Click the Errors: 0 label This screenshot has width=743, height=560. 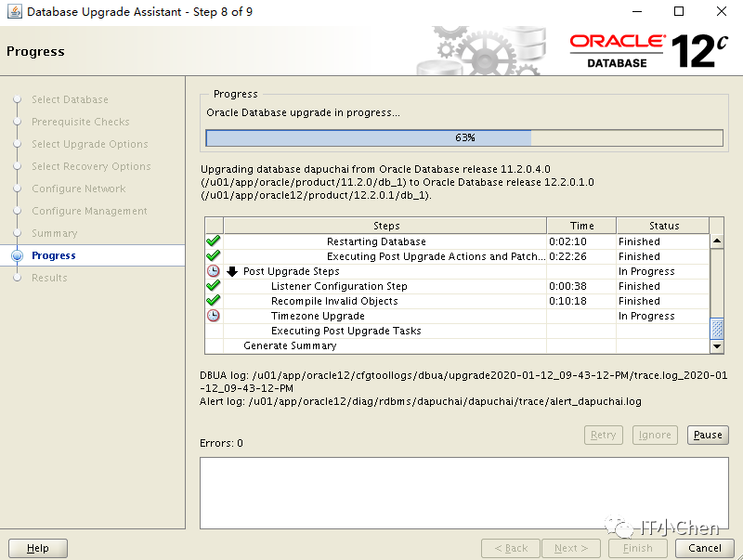click(x=221, y=443)
